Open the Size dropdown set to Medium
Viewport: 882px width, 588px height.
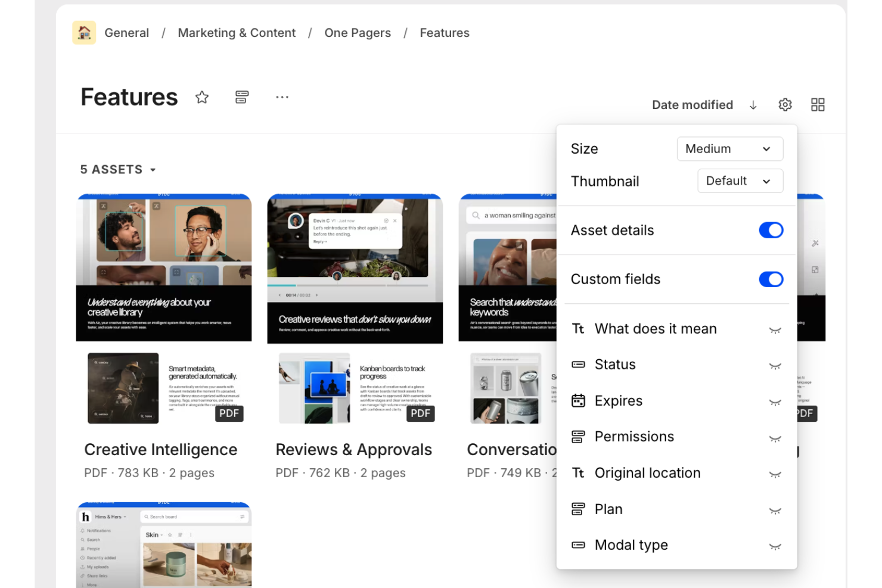click(x=729, y=149)
